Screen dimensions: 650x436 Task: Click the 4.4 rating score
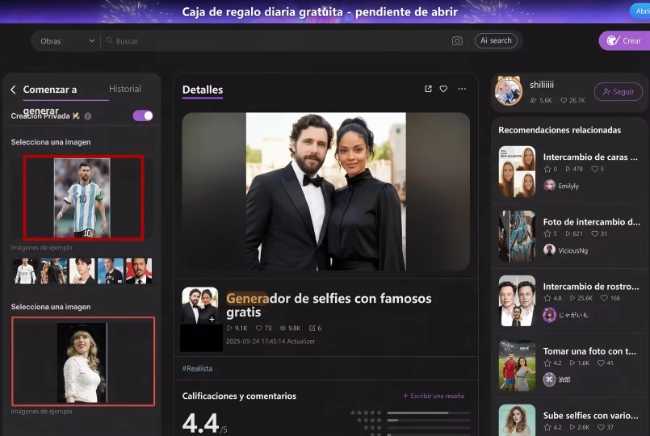click(x=200, y=423)
